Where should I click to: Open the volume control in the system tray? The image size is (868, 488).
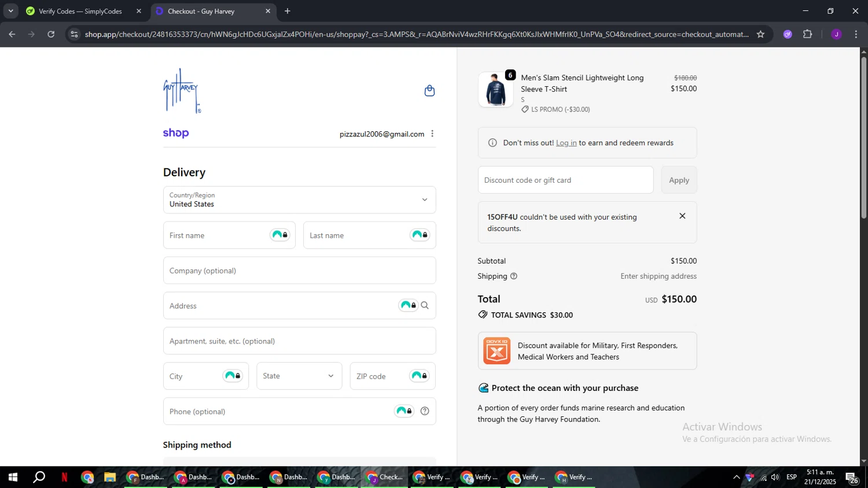[x=775, y=477]
